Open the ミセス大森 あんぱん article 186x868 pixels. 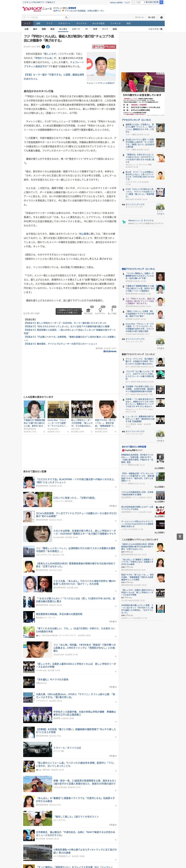pos(84,583)
